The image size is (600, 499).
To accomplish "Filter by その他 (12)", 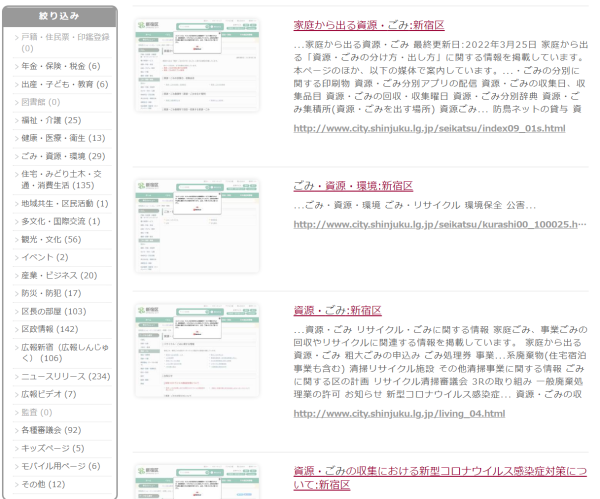I will point(43,484).
